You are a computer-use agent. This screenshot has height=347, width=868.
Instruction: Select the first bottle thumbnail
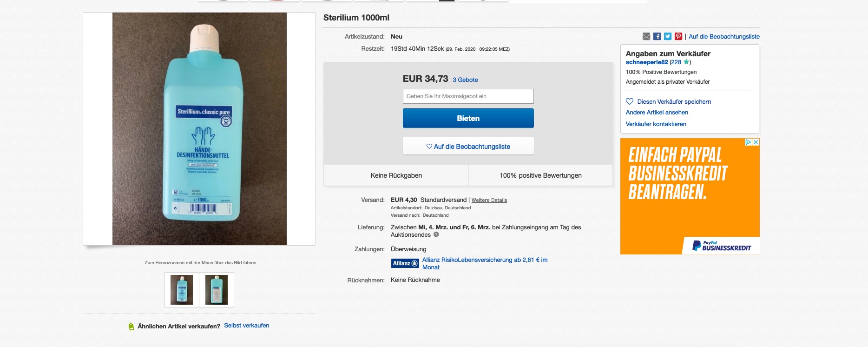click(x=182, y=290)
